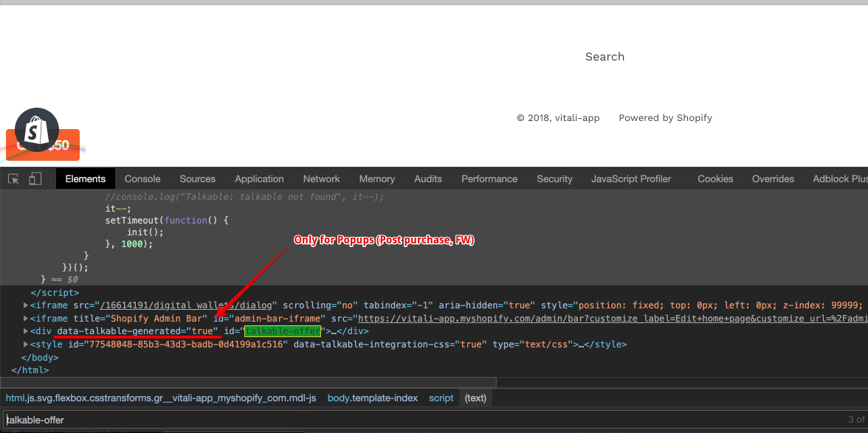Image resolution: width=868 pixels, height=433 pixels.
Task: Open the Console tab
Action: 142,179
